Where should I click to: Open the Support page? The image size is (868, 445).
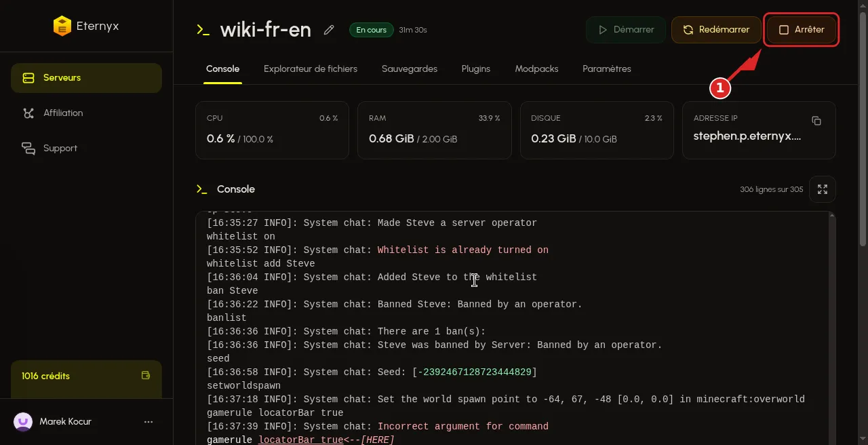86,149
